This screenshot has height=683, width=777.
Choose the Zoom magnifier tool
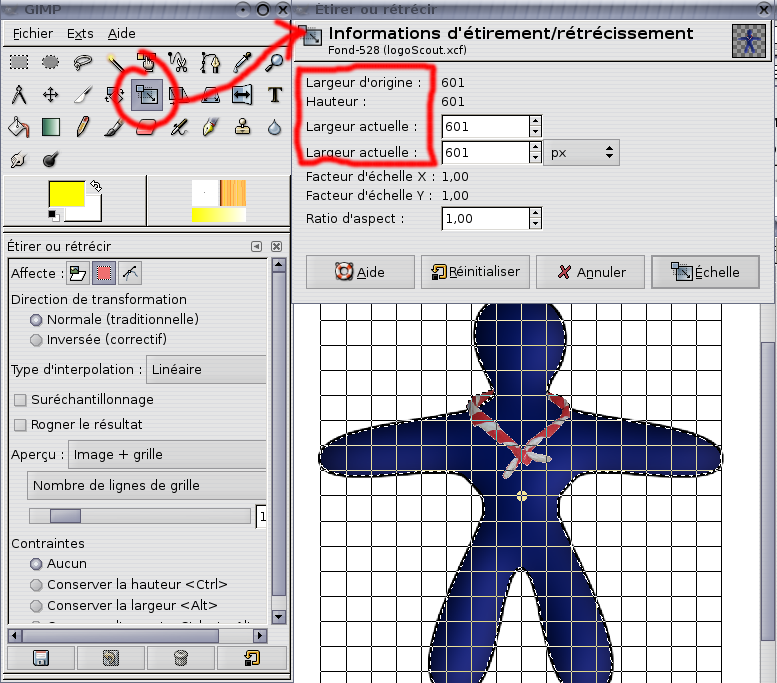274,63
